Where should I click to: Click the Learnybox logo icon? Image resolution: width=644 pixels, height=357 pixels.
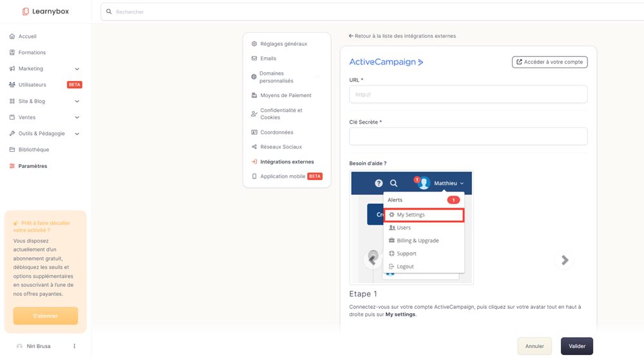26,12
